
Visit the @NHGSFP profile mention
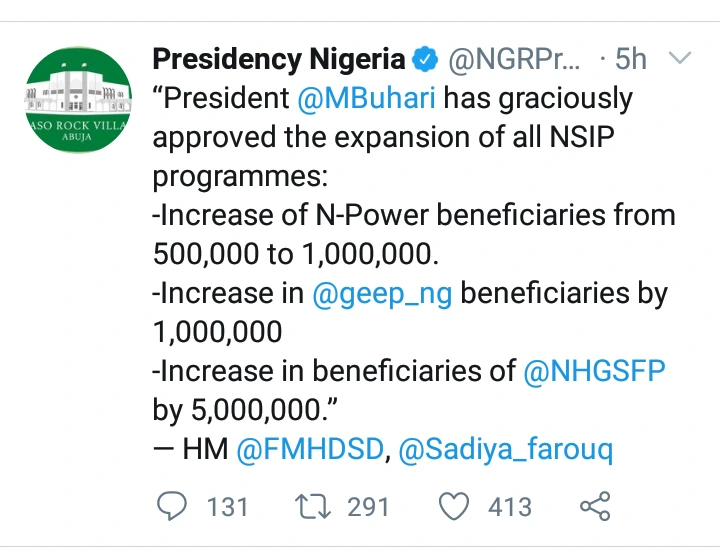point(594,370)
